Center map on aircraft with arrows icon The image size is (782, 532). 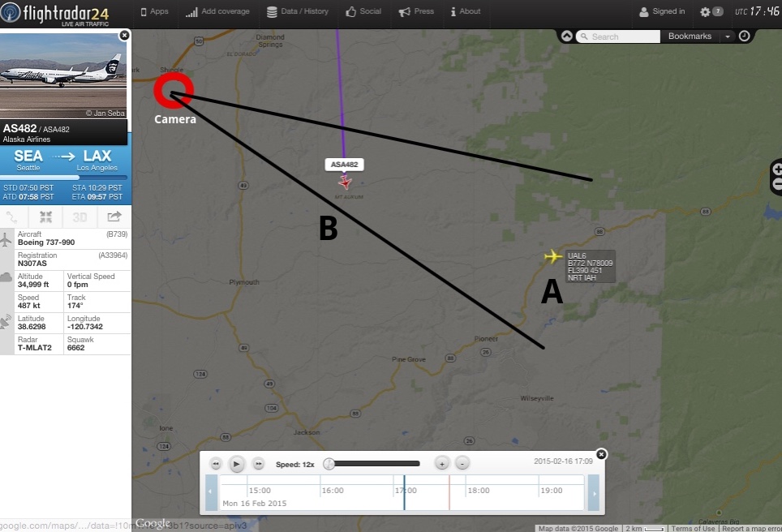tap(46, 217)
